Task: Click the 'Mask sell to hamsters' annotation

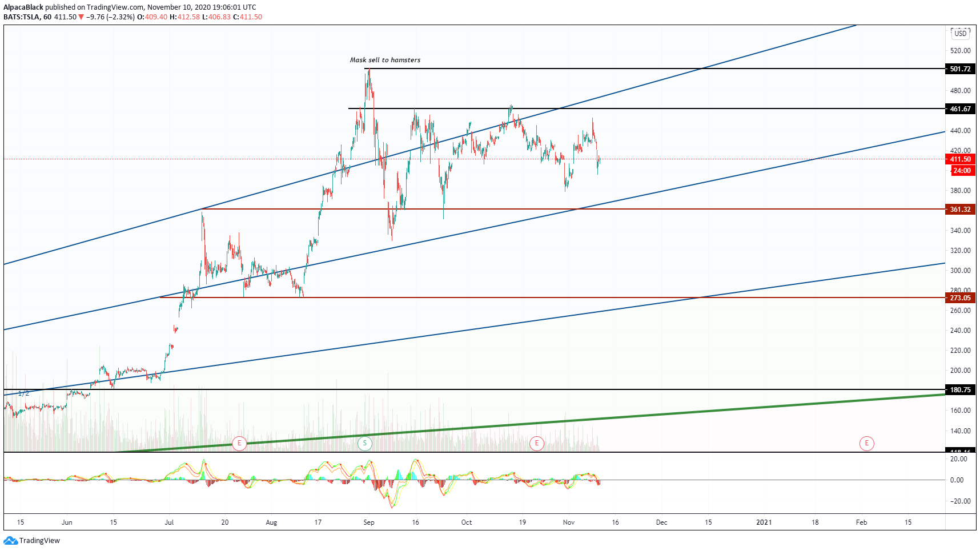Action: [x=385, y=60]
